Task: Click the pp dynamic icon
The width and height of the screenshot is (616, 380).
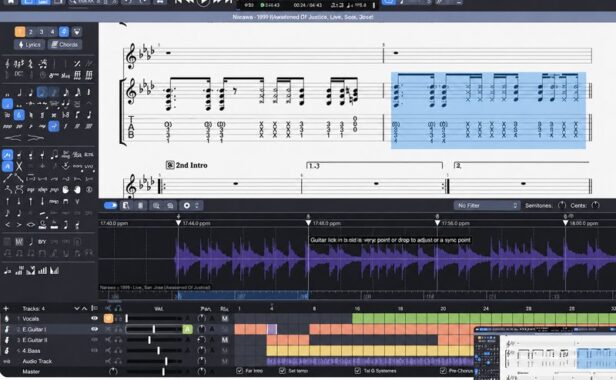Action: click(19, 127)
